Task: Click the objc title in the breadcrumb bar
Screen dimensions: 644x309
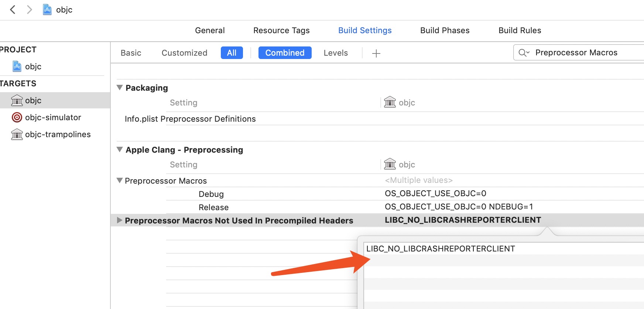Action: click(x=64, y=10)
